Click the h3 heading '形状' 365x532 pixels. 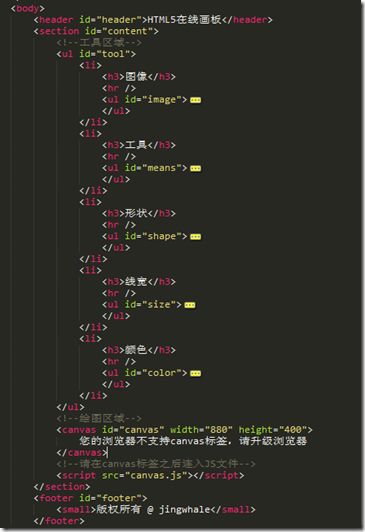click(139, 213)
